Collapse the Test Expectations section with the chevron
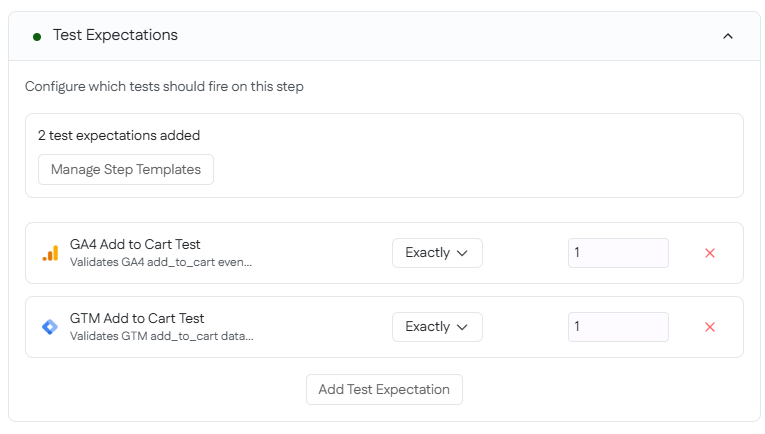 click(728, 36)
